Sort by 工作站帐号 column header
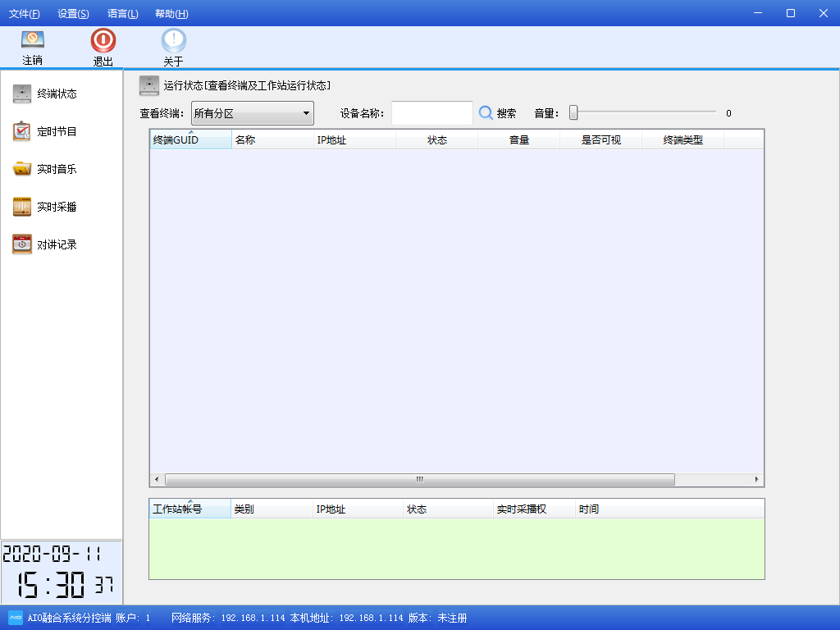 pyautogui.click(x=190, y=509)
